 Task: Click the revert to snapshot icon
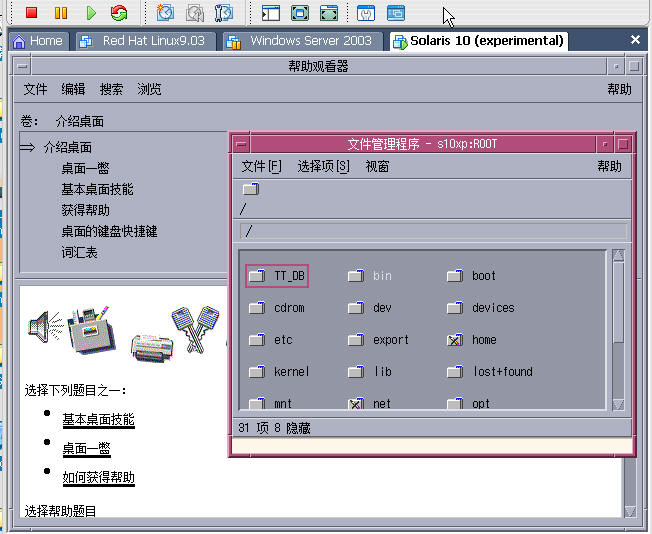(x=195, y=13)
